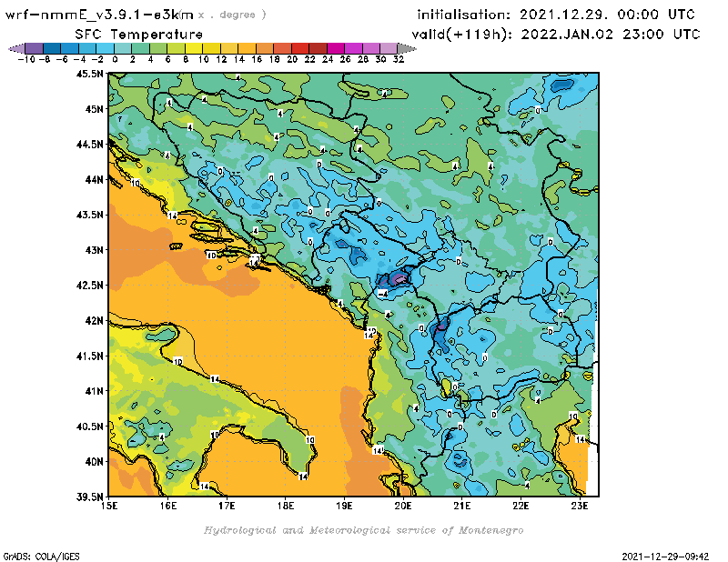Pick the magenta swatch between 24 and 26
The height and width of the screenshot is (562, 728).
pos(336,48)
